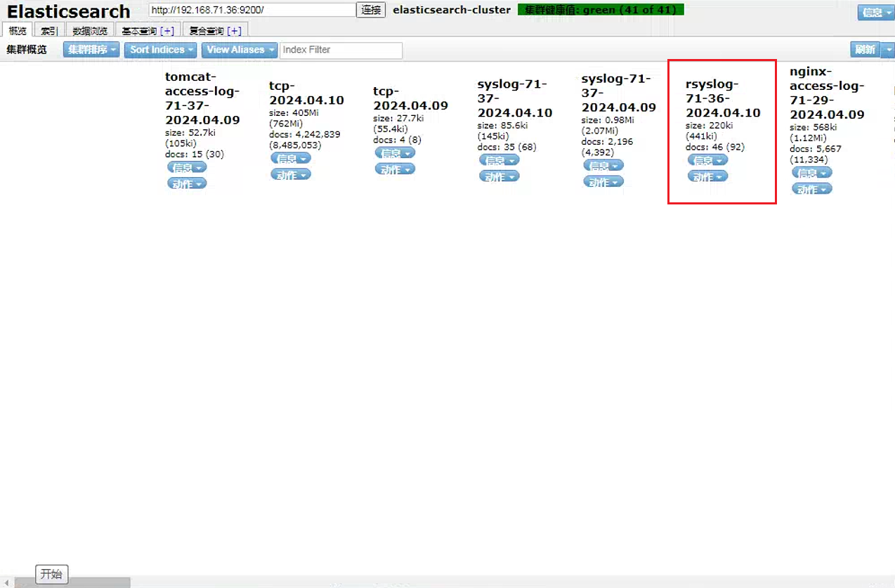
Task: Click the tcp-2024.04.10 index name
Action: click(306, 93)
